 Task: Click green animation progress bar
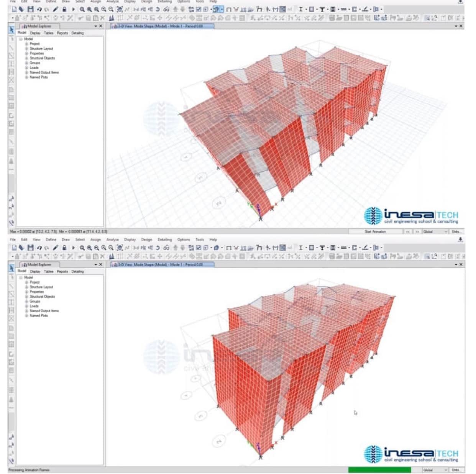pos(379,470)
